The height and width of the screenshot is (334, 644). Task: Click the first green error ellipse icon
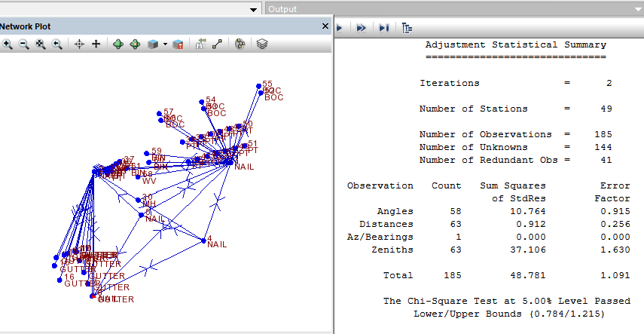click(118, 44)
